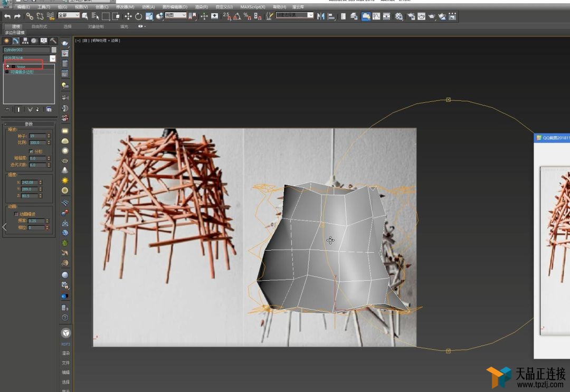Open the Schematic View icon
570x392 pixels.
386,16
